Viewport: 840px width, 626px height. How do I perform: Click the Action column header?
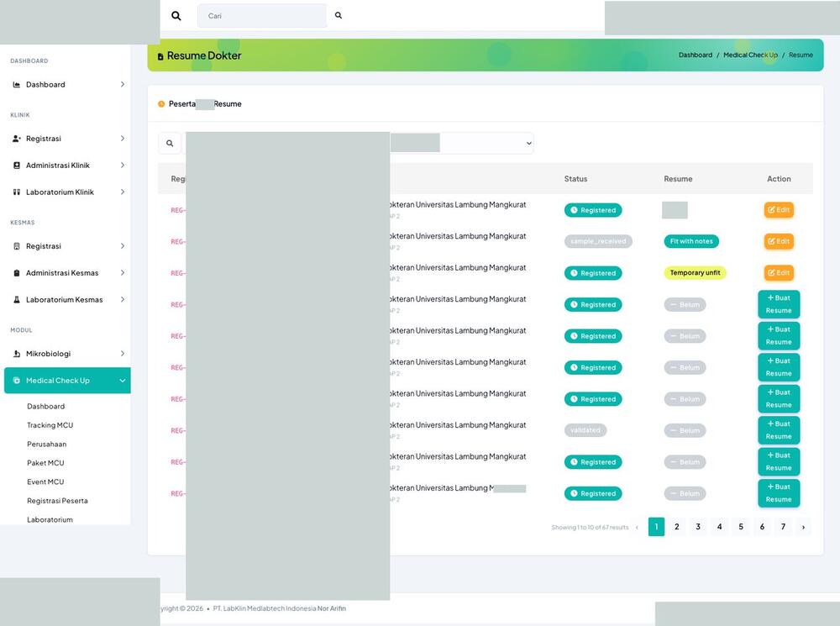coord(779,179)
